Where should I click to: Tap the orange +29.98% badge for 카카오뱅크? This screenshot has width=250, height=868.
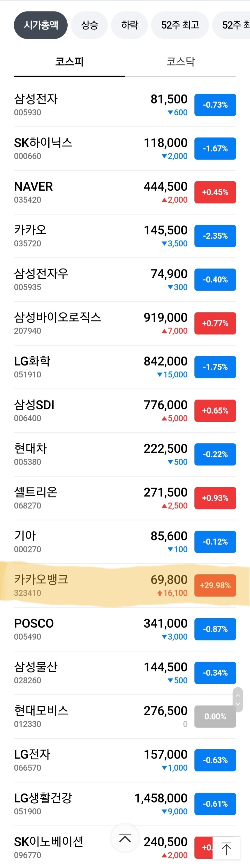coord(215,586)
